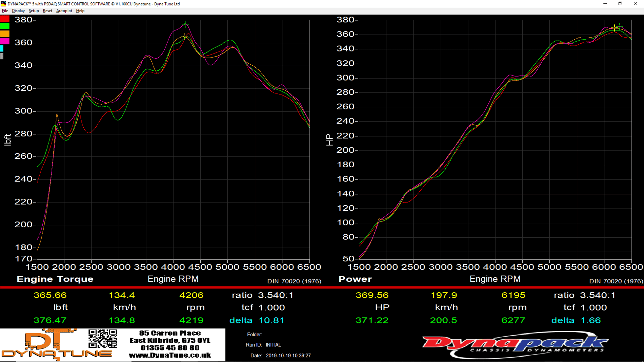Open the Reset menu
Screen dimensions: 644x362
pos(47,11)
